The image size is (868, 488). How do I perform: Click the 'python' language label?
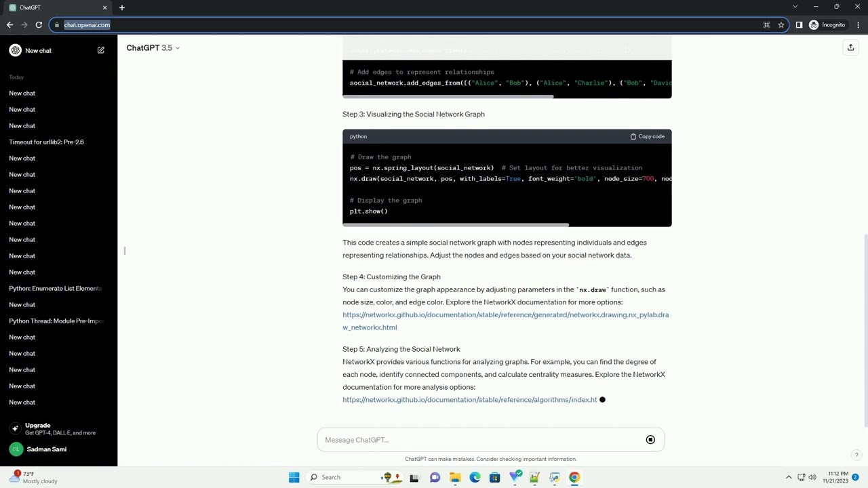358,136
